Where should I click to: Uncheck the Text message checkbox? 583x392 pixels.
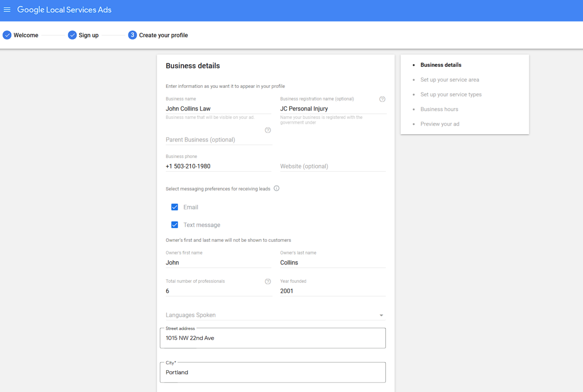174,225
